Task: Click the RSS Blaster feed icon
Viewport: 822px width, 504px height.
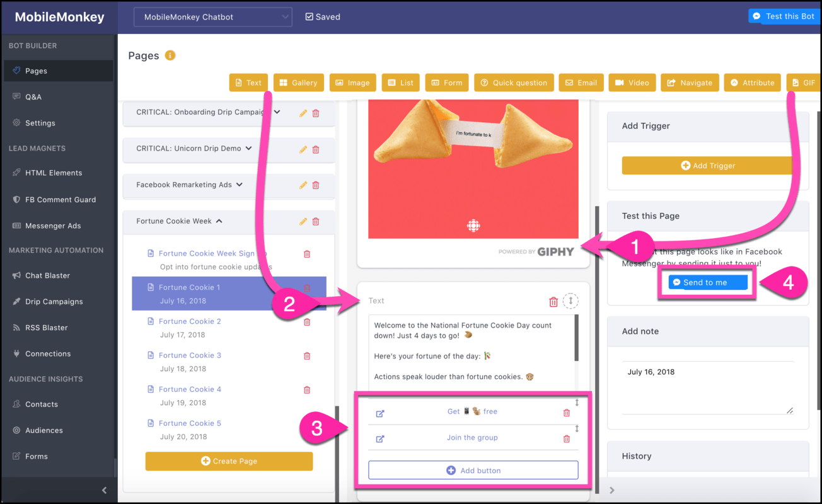Action: click(x=16, y=328)
